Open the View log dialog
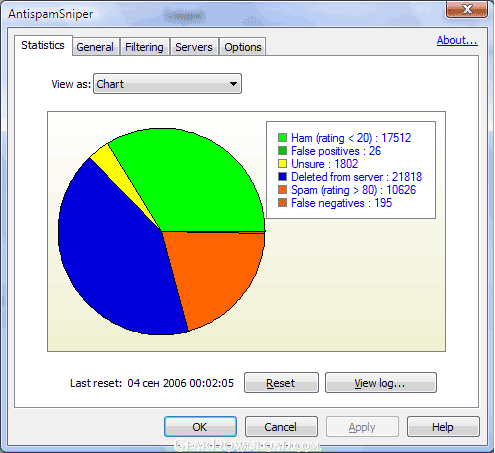 coord(381,383)
